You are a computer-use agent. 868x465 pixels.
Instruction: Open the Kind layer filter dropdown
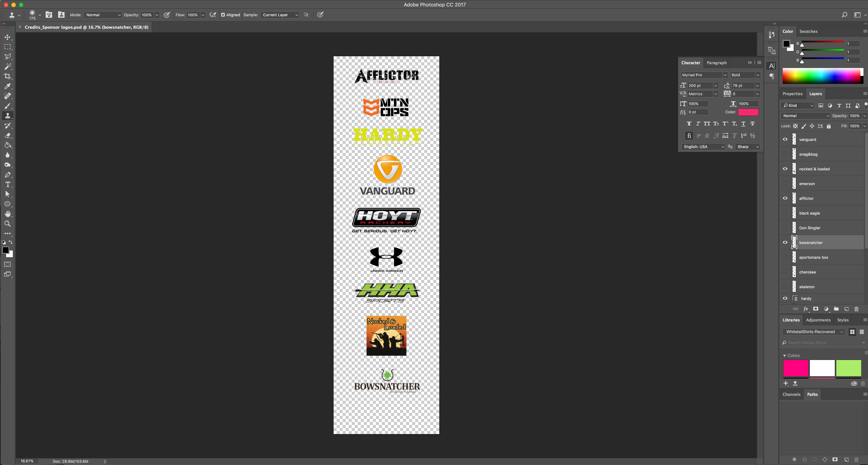pos(798,106)
